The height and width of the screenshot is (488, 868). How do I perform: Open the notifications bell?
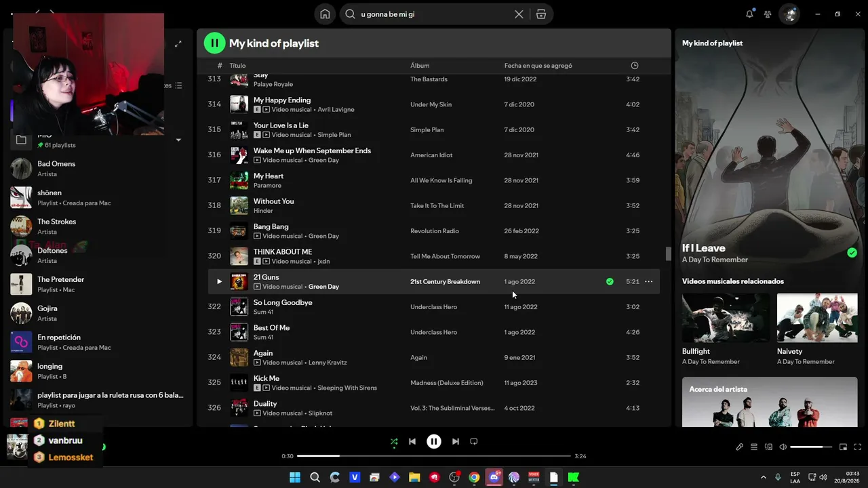749,14
